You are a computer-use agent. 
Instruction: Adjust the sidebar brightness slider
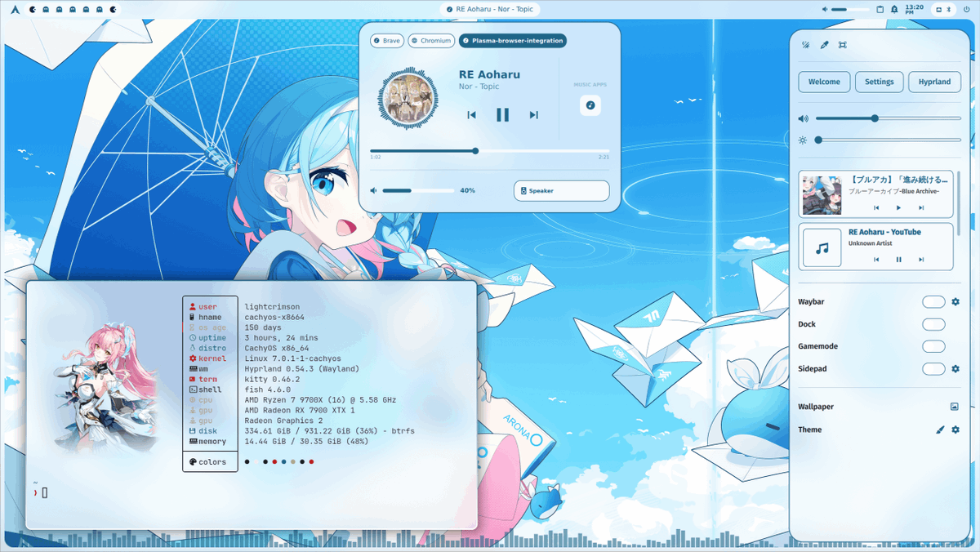click(x=888, y=140)
